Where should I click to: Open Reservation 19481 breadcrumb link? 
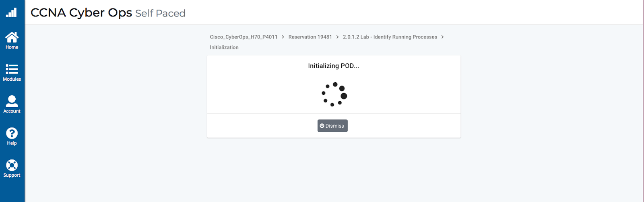(310, 37)
